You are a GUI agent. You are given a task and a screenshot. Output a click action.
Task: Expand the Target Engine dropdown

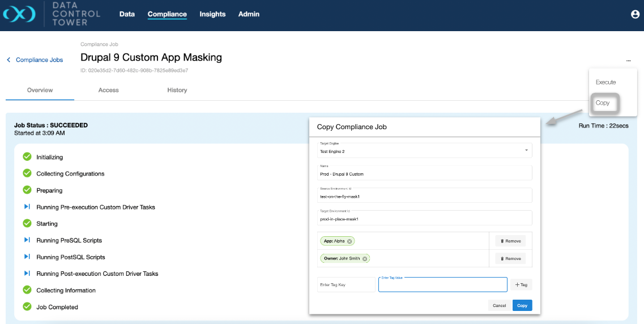tap(526, 151)
